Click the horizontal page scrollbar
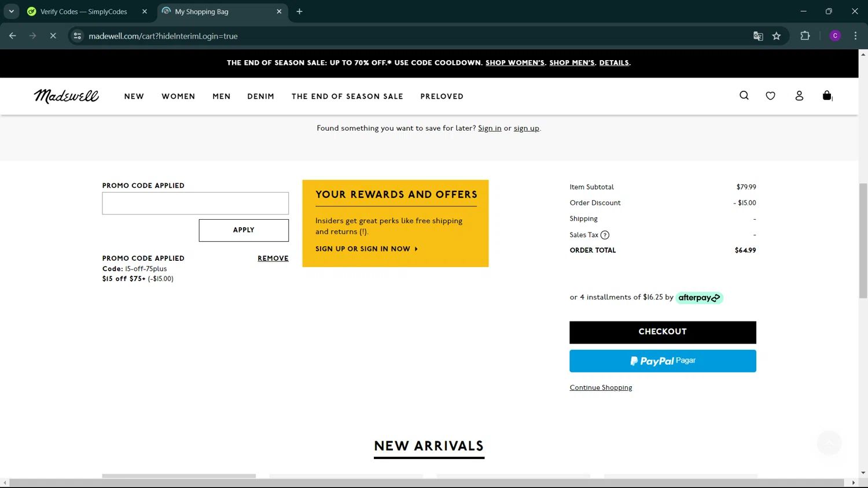This screenshot has height=488, width=868. pos(426,483)
